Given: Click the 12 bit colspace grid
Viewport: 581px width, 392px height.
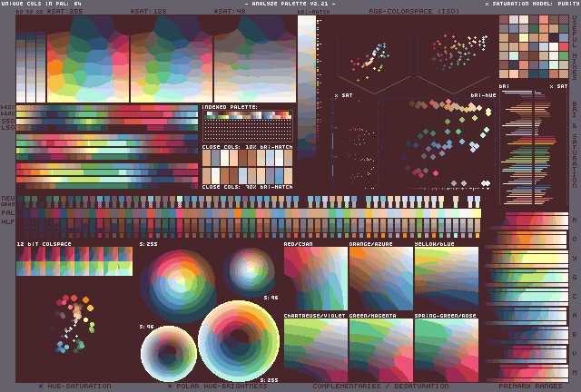Looking at the screenshot, I should (x=74, y=261).
